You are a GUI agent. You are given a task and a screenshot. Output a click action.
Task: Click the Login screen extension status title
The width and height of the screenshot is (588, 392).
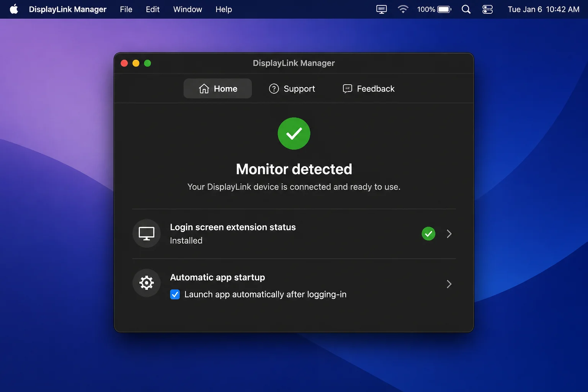[233, 227]
